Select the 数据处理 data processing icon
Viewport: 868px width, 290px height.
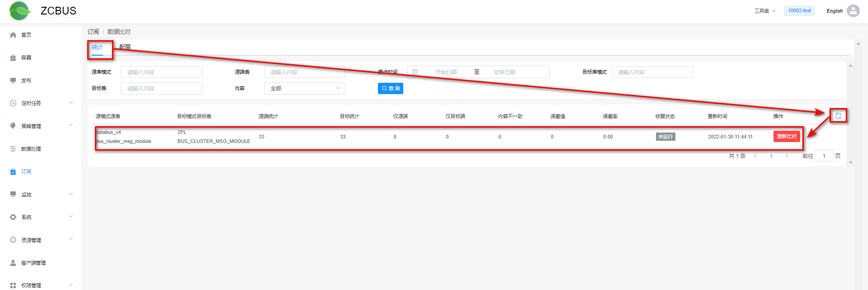13,149
